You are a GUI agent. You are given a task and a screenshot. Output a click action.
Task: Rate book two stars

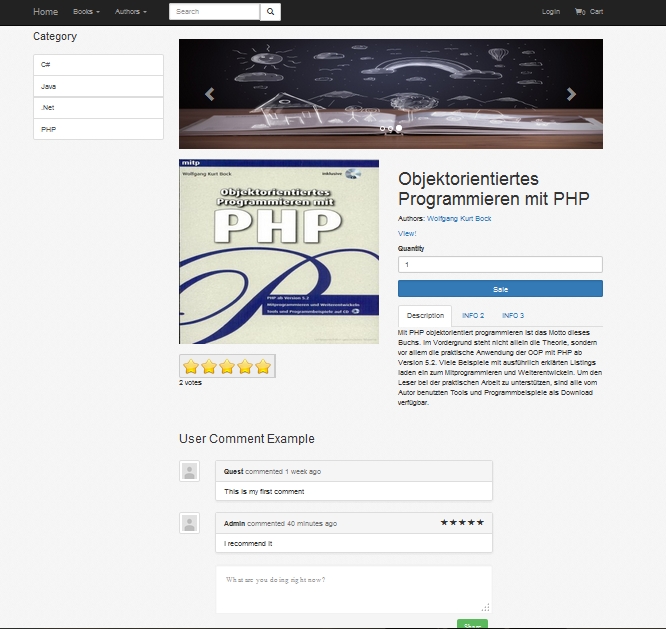pyautogui.click(x=209, y=366)
